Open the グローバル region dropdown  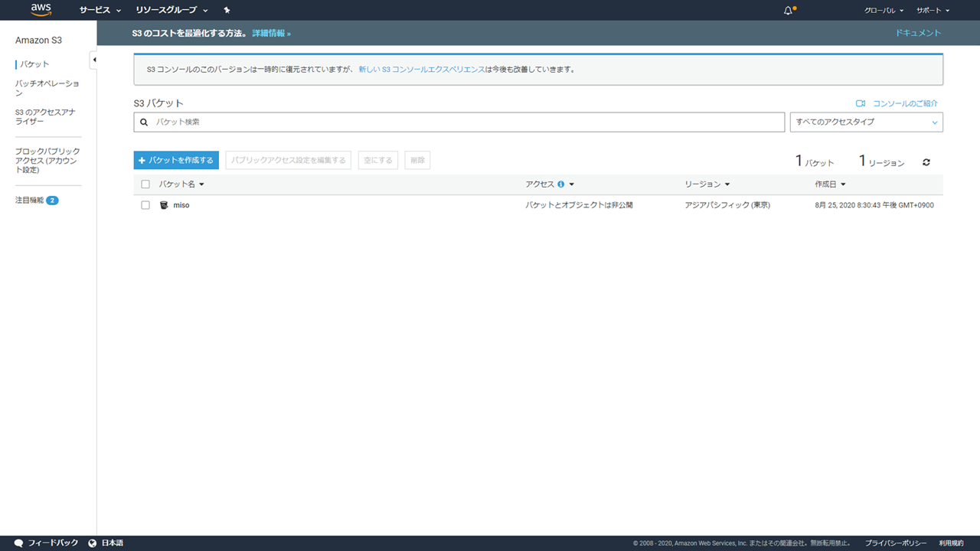884,11
